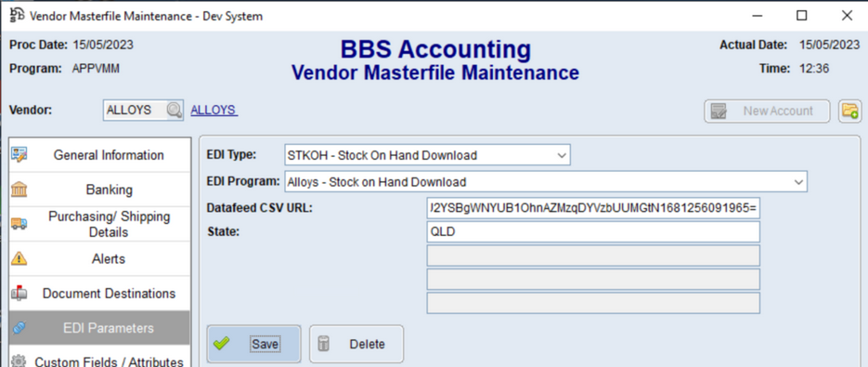Click the Vendor Masterfile Maintenance heading
The image size is (868, 367).
[435, 72]
